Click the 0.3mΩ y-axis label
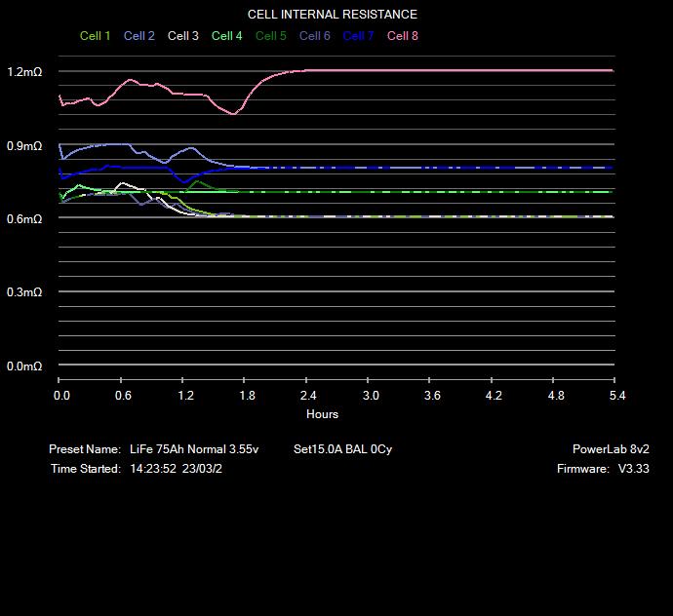This screenshot has height=616, width=673. (24, 292)
